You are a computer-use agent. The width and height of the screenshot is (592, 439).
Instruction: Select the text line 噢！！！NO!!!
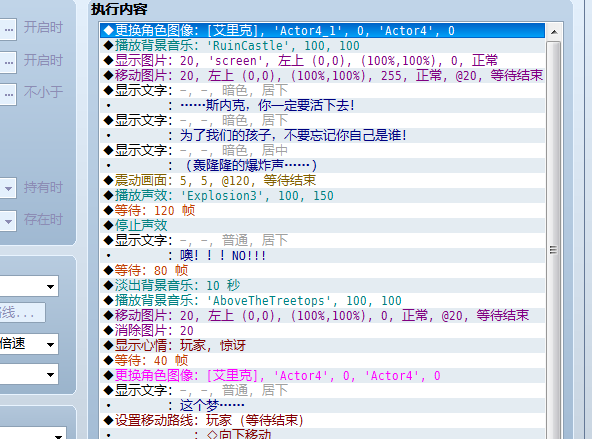tap(322, 256)
